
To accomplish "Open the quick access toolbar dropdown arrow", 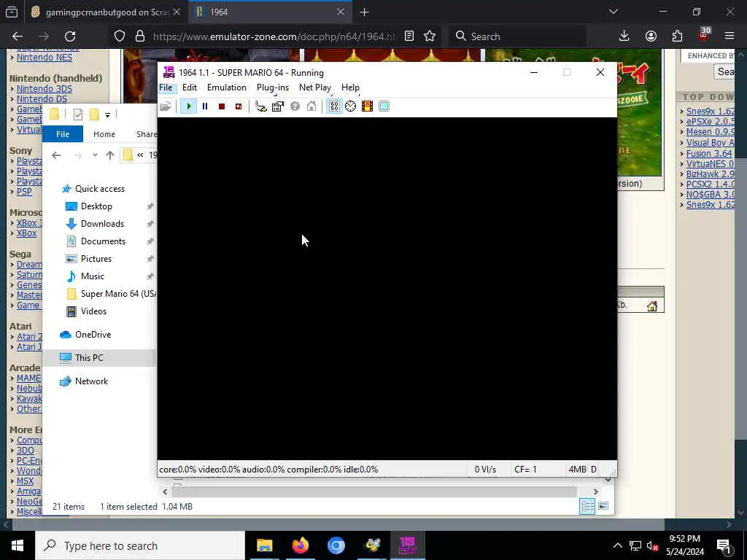I will (108, 114).
